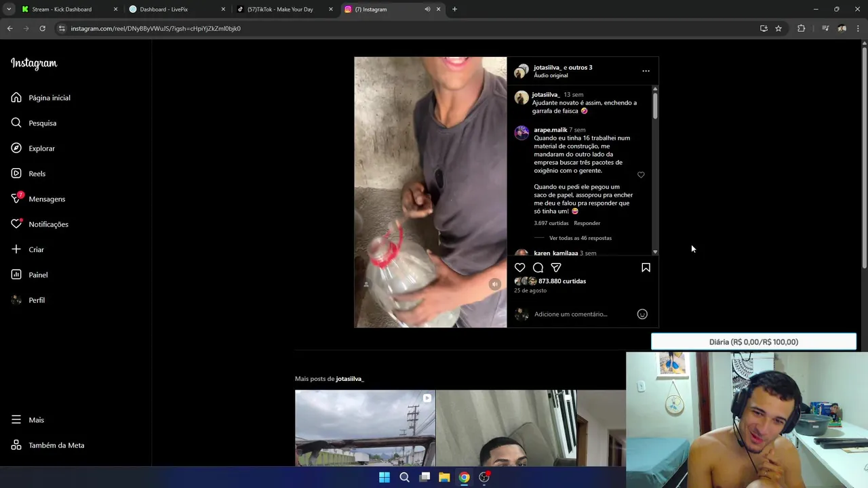Open Chrome three-dot menu

point(858,28)
